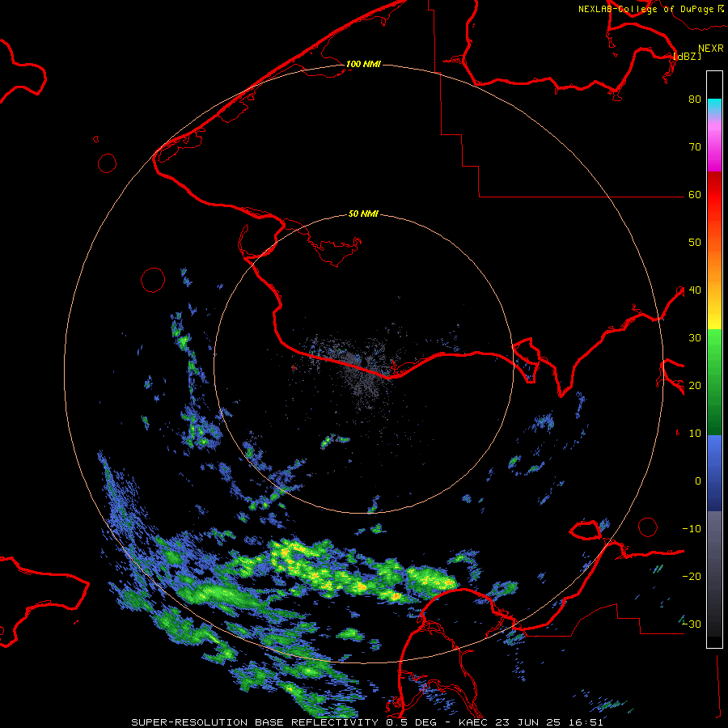The image size is (728, 728).
Task: Click the 50 dBZ value on the scale
Action: [x=695, y=243]
